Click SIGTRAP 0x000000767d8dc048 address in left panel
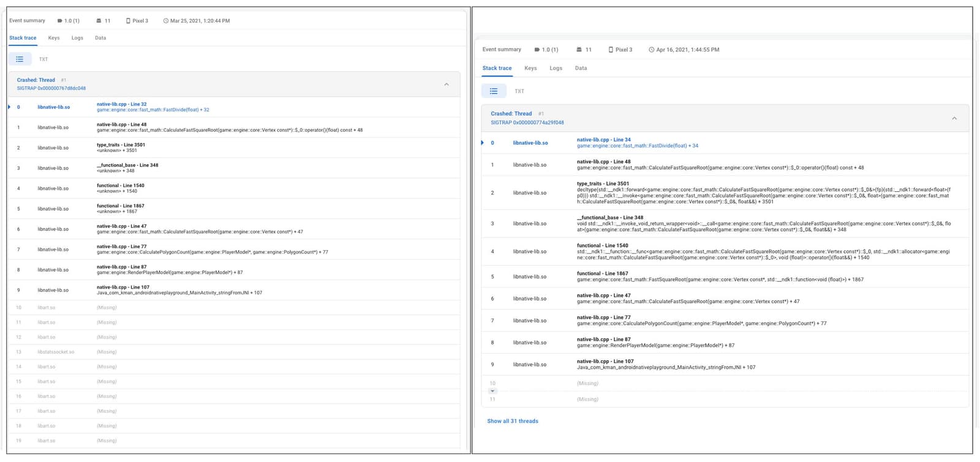 coord(51,88)
